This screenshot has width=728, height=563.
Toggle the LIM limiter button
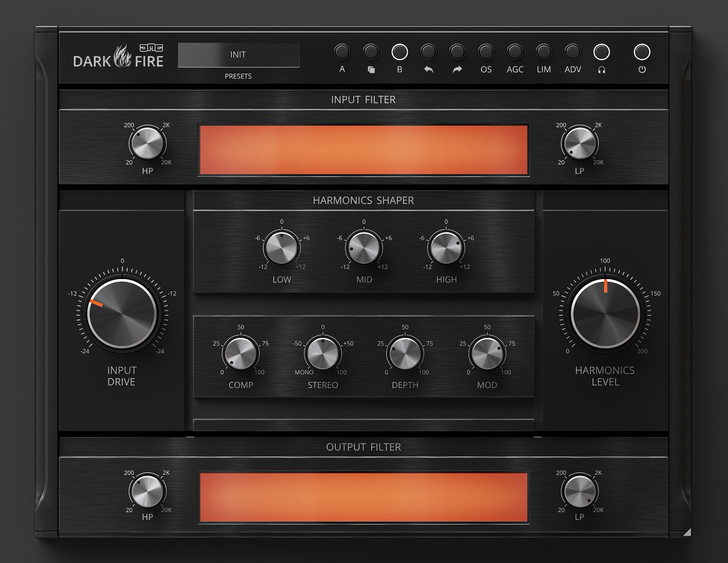click(x=544, y=51)
